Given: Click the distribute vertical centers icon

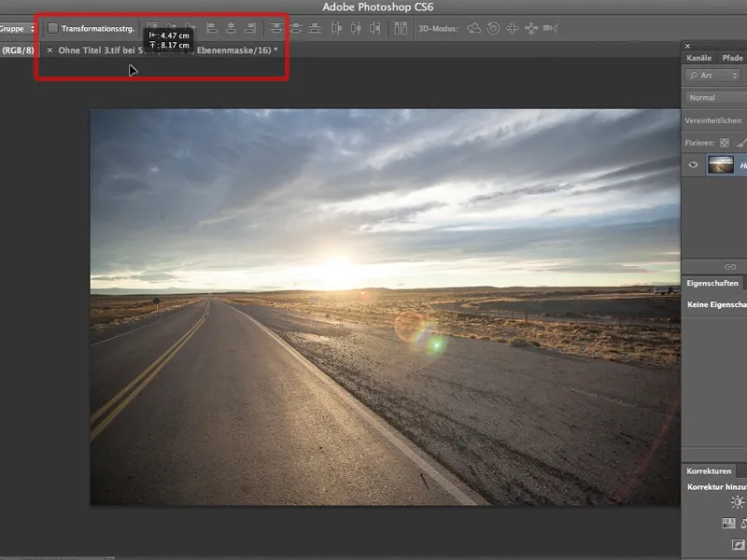Looking at the screenshot, I should [296, 29].
